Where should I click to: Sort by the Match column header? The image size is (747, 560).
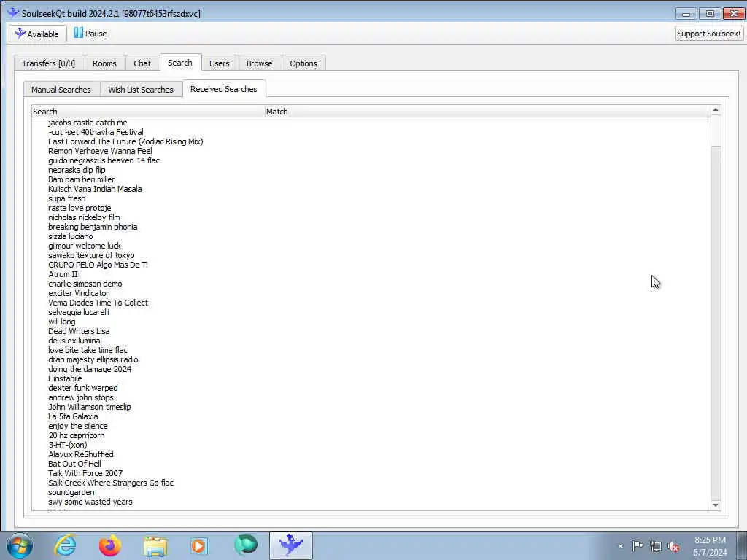(487, 112)
